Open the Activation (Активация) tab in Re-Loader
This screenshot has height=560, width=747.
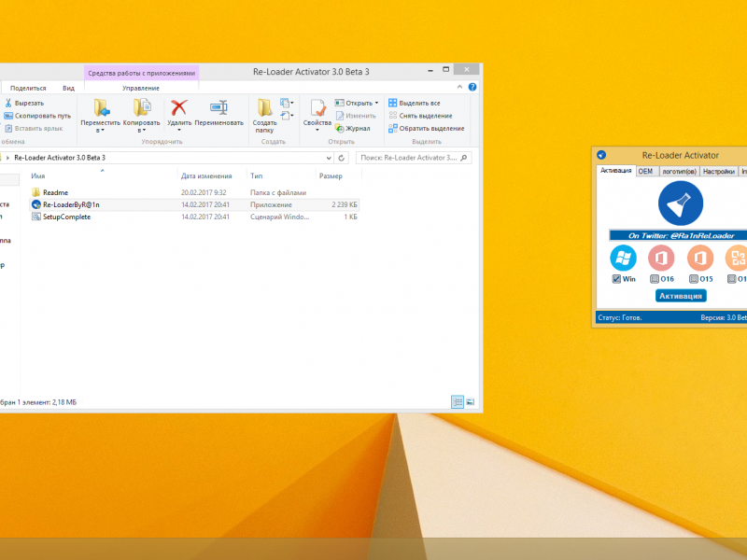click(616, 171)
